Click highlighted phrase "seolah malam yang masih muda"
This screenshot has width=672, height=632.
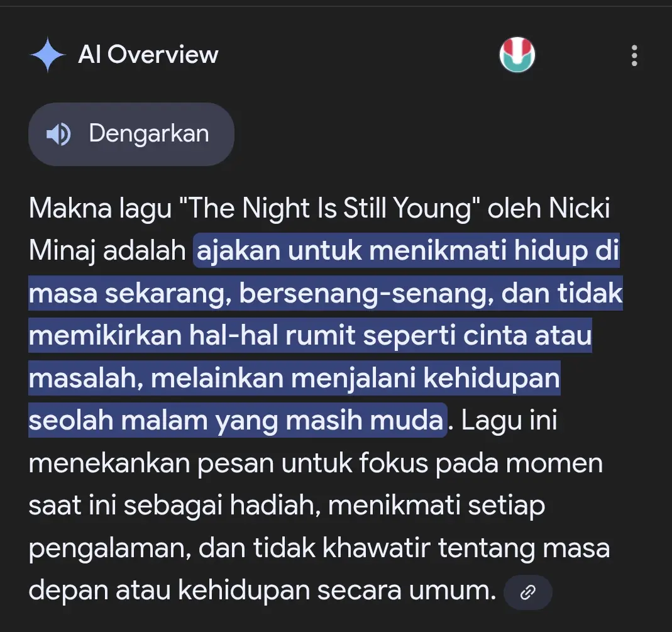(236, 420)
